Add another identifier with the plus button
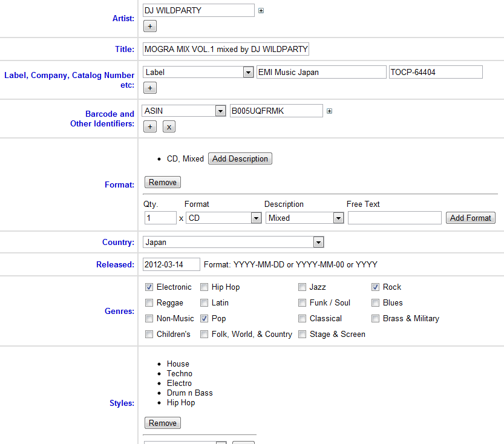Screen dimensions: 504x444 150,126
